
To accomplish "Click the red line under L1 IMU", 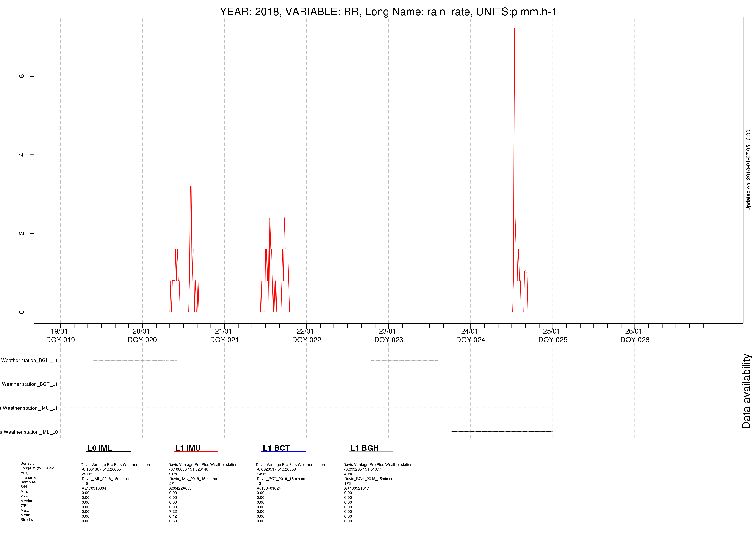I will coord(196,451).
